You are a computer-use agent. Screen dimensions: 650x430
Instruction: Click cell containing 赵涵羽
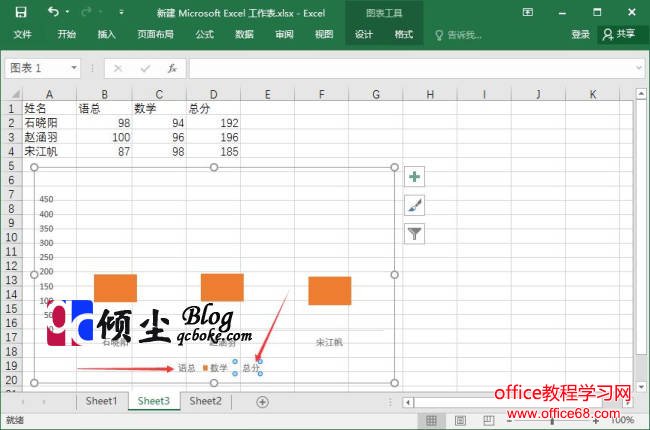point(49,137)
